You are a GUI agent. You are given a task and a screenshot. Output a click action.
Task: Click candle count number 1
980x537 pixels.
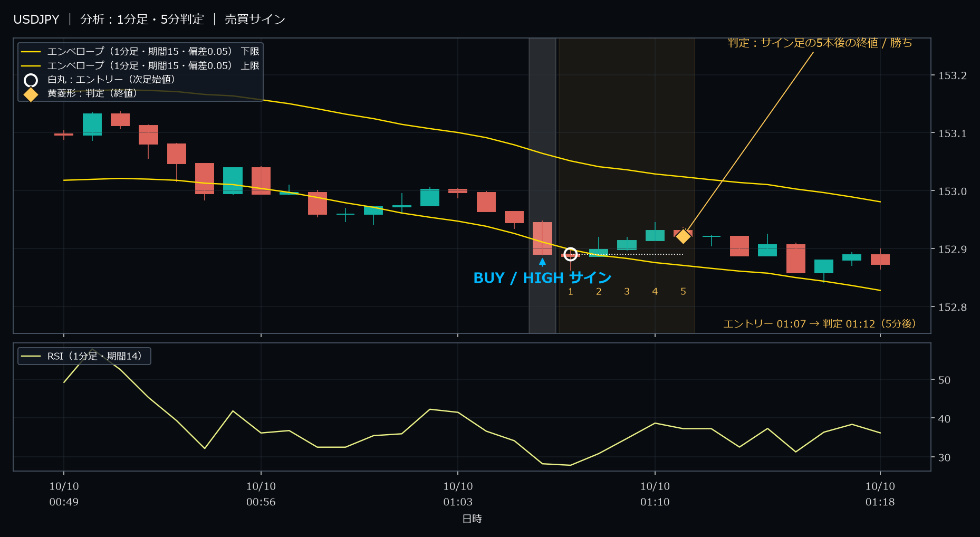pos(570,292)
